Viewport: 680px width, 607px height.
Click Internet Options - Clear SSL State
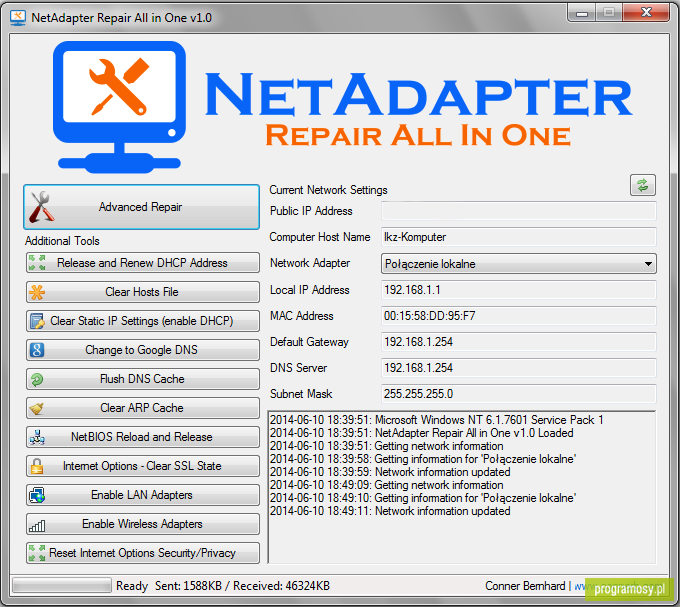(x=143, y=466)
